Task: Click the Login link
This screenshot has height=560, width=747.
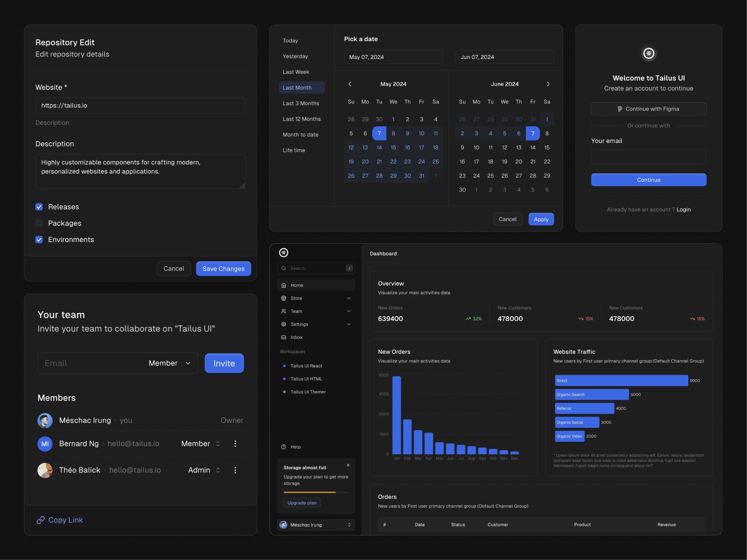Action: pyautogui.click(x=684, y=210)
